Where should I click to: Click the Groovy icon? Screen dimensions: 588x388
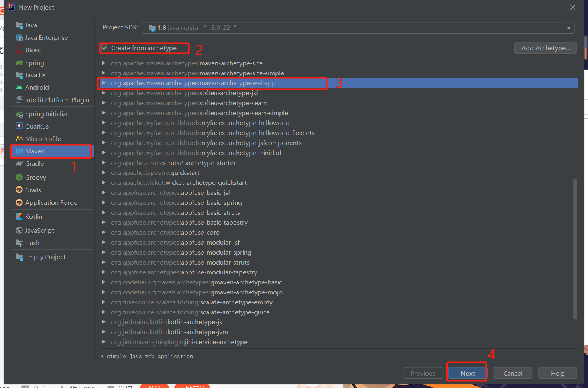coord(19,178)
